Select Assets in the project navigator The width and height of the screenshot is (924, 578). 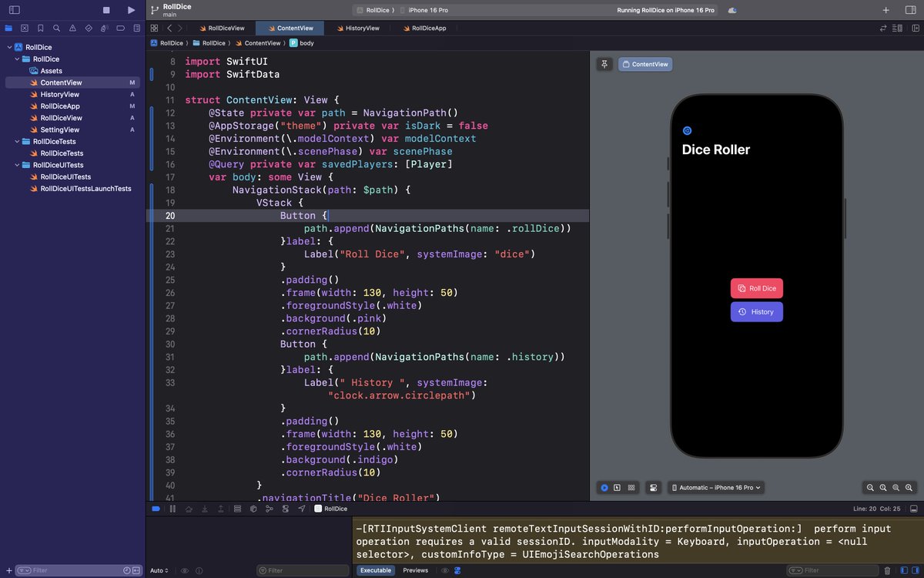52,71
